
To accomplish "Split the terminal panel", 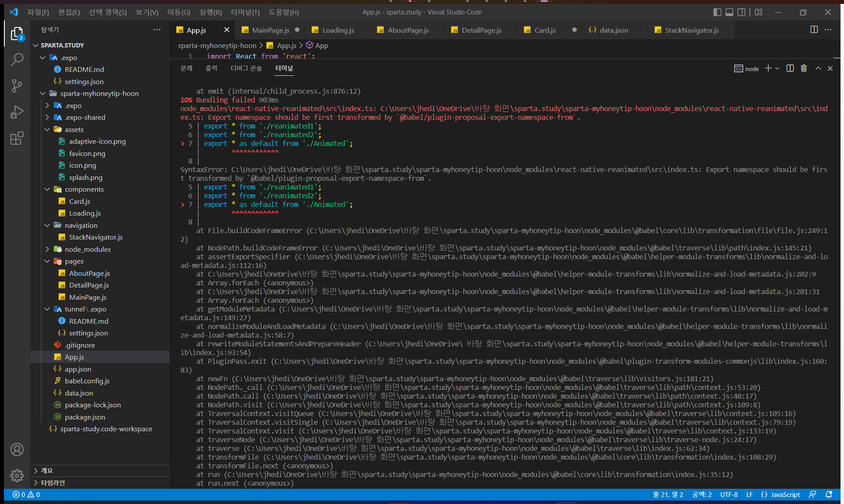I will 790,68.
